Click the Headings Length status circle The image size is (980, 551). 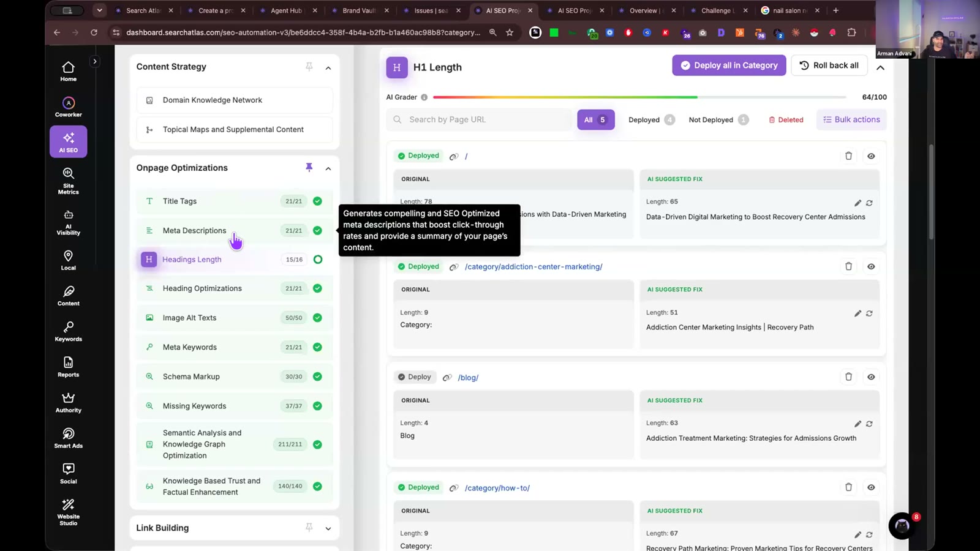pos(317,260)
